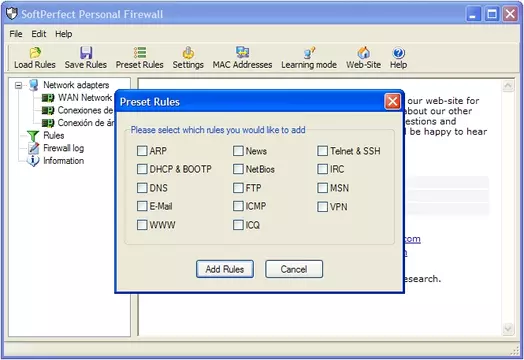
Task: Select the Information tree label
Action: pyautogui.click(x=63, y=161)
